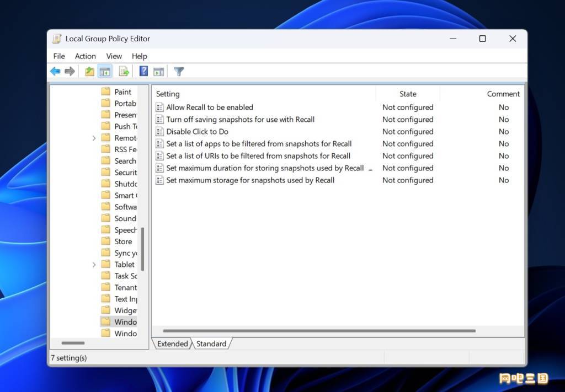Click the folder icon next to Speech
Screen dimensions: 565x392
pos(105,230)
